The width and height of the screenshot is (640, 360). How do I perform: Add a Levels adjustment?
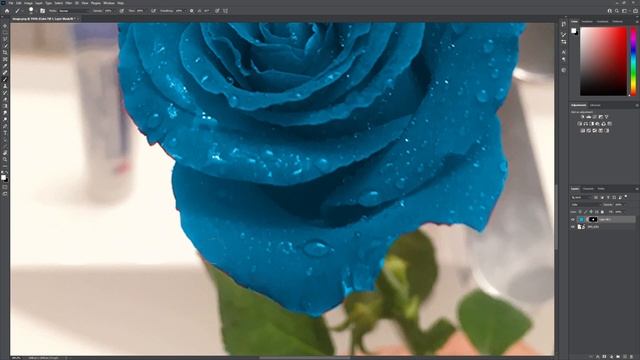589,117
